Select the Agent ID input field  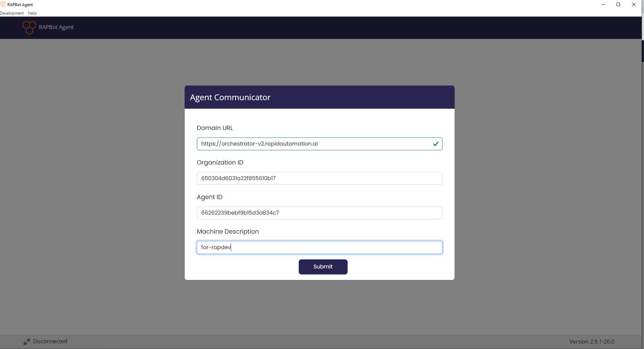[319, 213]
